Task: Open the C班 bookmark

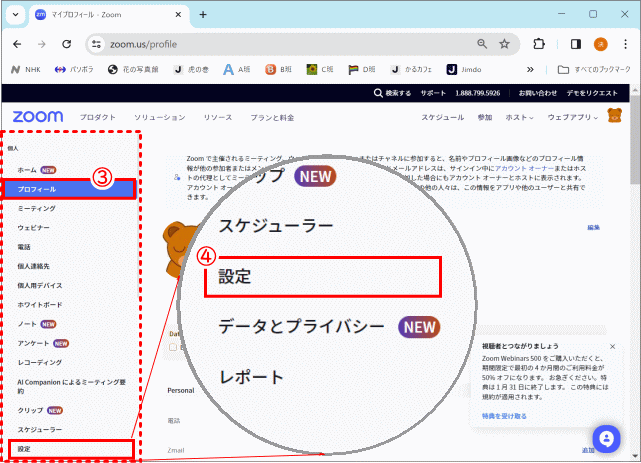Action: click(x=320, y=69)
